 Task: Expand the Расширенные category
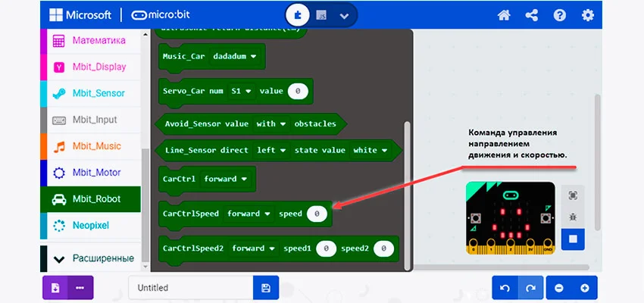(x=91, y=258)
